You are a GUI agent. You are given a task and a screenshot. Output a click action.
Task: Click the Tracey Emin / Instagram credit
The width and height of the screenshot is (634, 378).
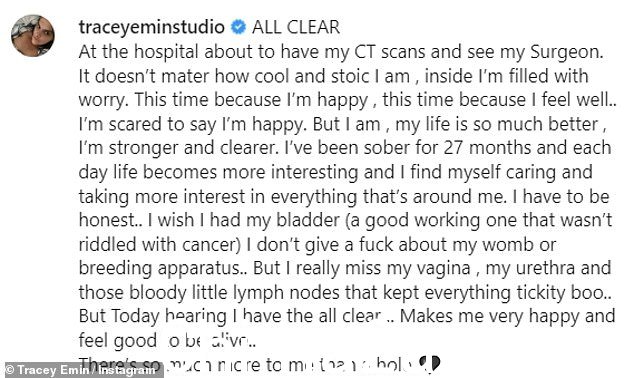81,370
